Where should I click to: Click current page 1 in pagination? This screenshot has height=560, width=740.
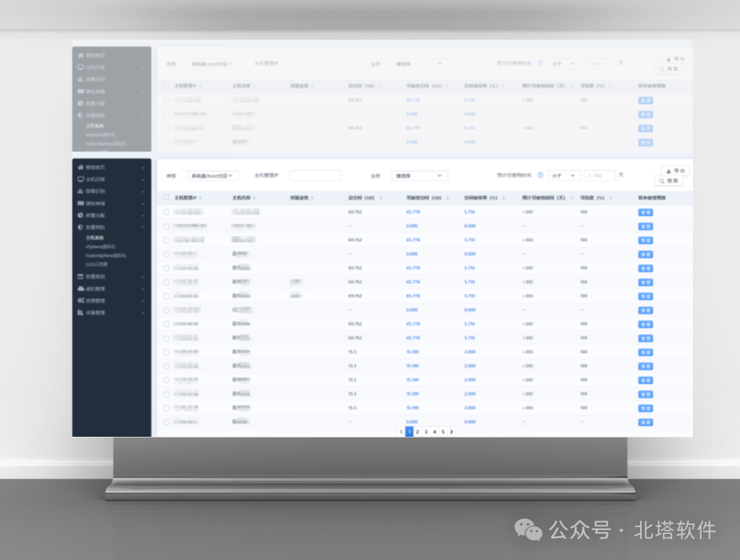click(409, 432)
